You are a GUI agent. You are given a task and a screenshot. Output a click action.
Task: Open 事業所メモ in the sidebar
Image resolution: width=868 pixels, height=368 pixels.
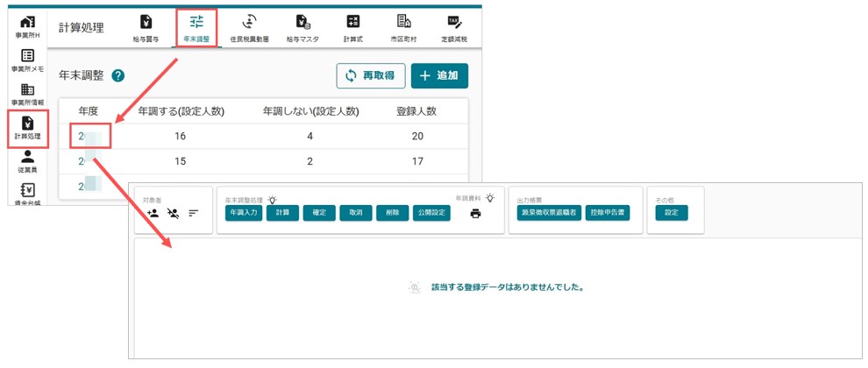[x=28, y=60]
